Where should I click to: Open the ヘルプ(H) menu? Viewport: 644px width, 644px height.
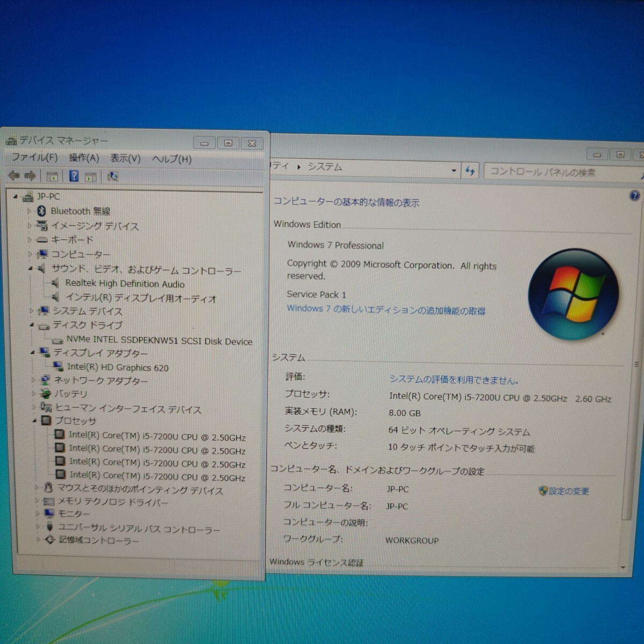(171, 159)
